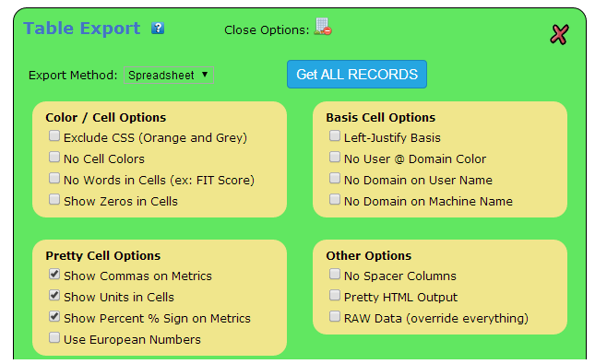
Task: Disable Show Units in Cells
Action: pyautogui.click(x=54, y=295)
